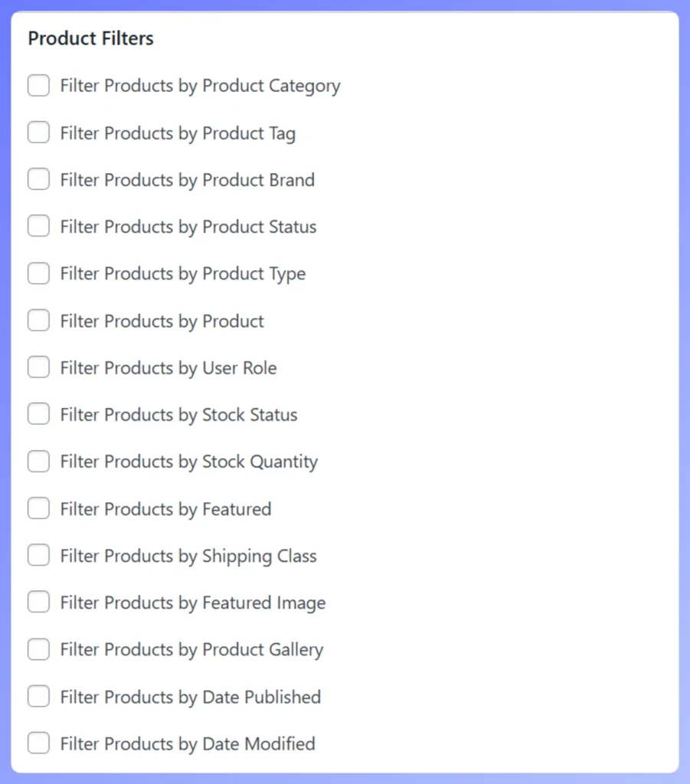Enable Filter Products by Product Brand

tap(38, 179)
